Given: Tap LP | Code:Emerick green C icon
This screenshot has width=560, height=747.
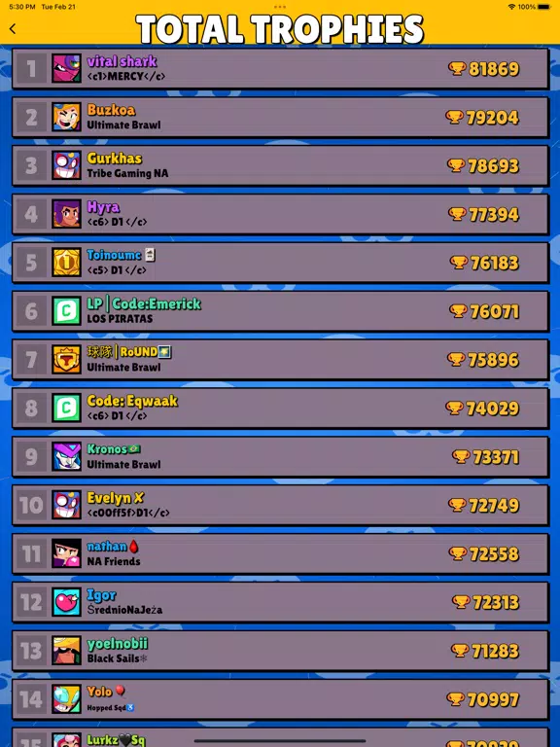Looking at the screenshot, I should [x=66, y=310].
